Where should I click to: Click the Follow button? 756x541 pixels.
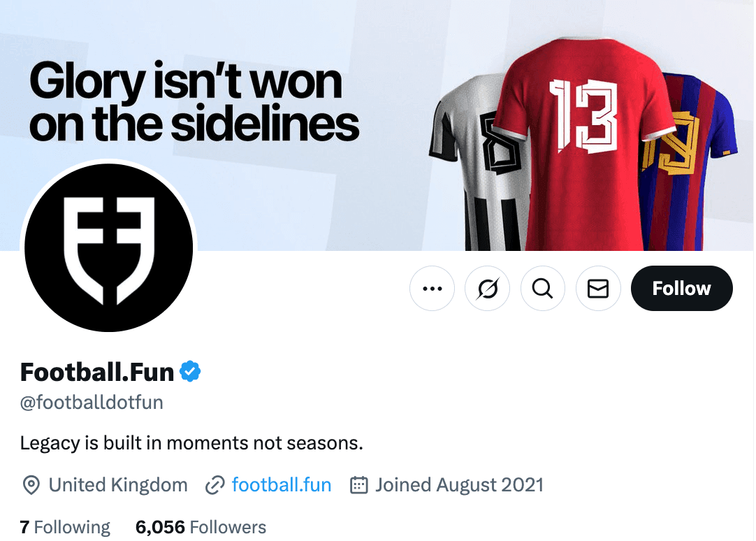[x=681, y=288]
